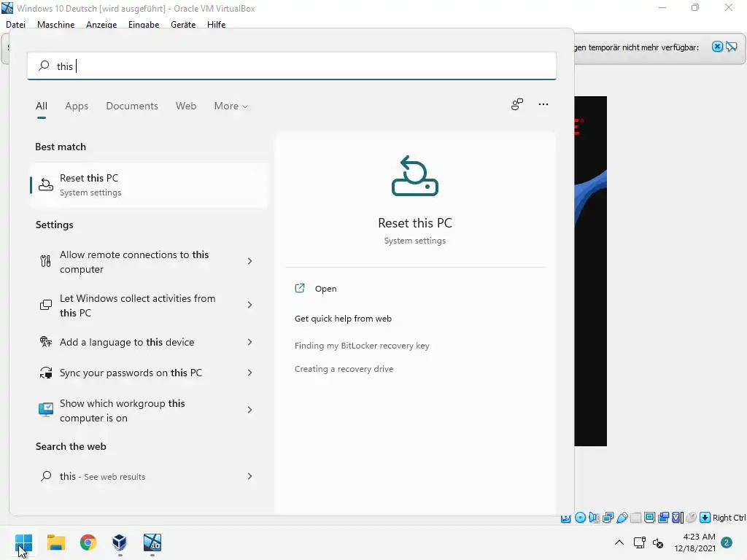Open File Explorer from the taskbar
This screenshot has height=560, width=747.
55,542
